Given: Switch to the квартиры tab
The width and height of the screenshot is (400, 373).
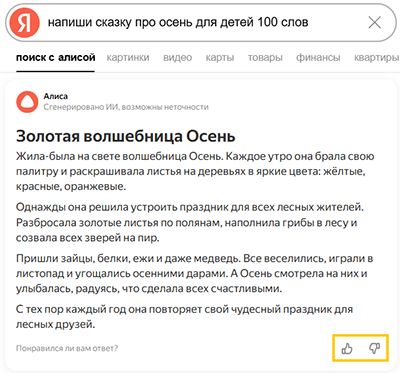Looking at the screenshot, I should (376, 58).
